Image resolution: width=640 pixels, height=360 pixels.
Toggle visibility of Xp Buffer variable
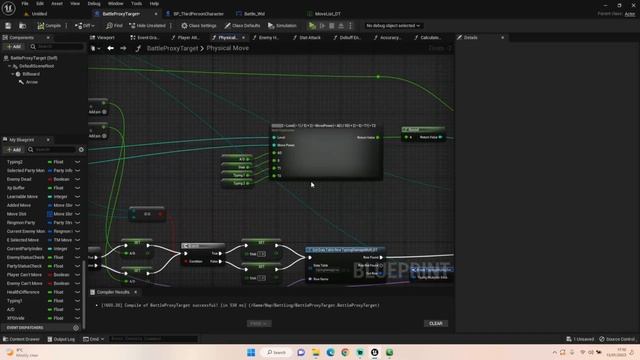tap(77, 188)
